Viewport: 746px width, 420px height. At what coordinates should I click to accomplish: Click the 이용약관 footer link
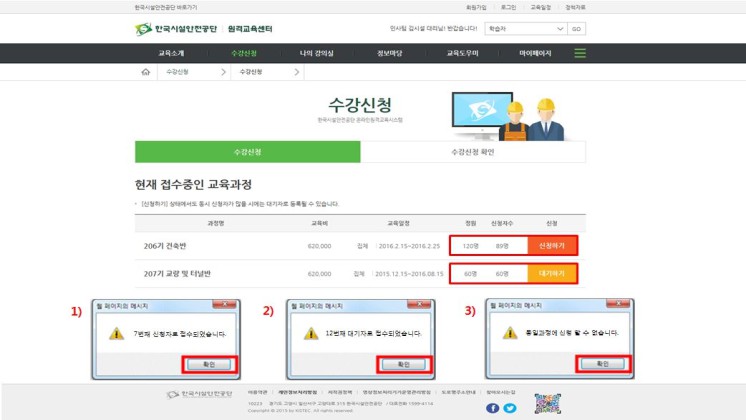[257, 392]
